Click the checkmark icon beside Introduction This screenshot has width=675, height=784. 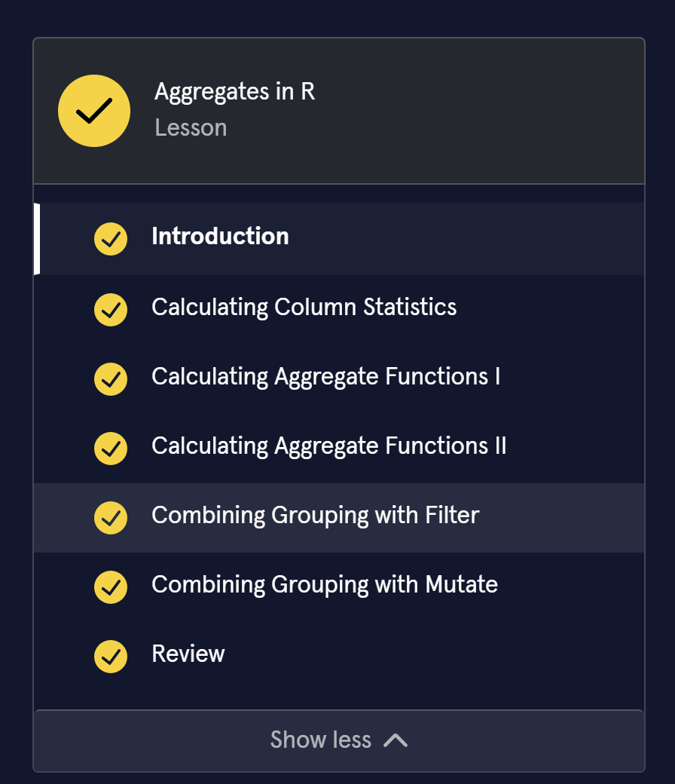111,239
